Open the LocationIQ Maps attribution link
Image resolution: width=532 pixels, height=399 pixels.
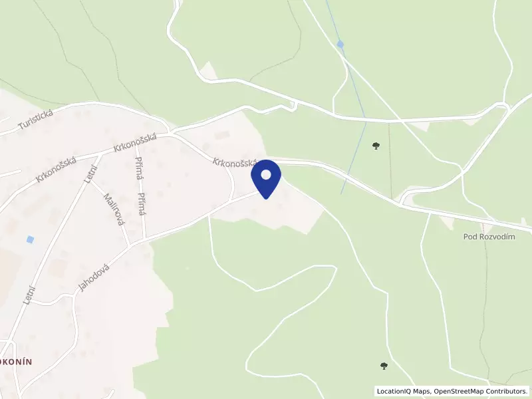coord(404,391)
